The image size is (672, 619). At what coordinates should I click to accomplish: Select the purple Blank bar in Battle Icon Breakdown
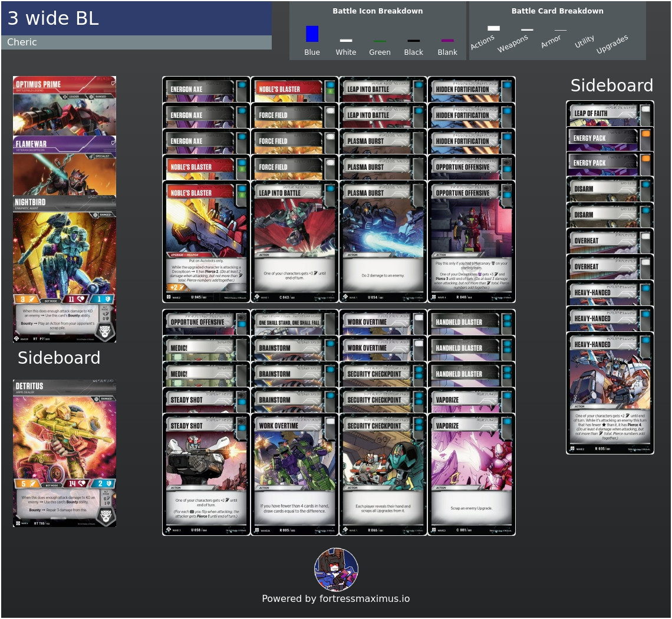[447, 41]
